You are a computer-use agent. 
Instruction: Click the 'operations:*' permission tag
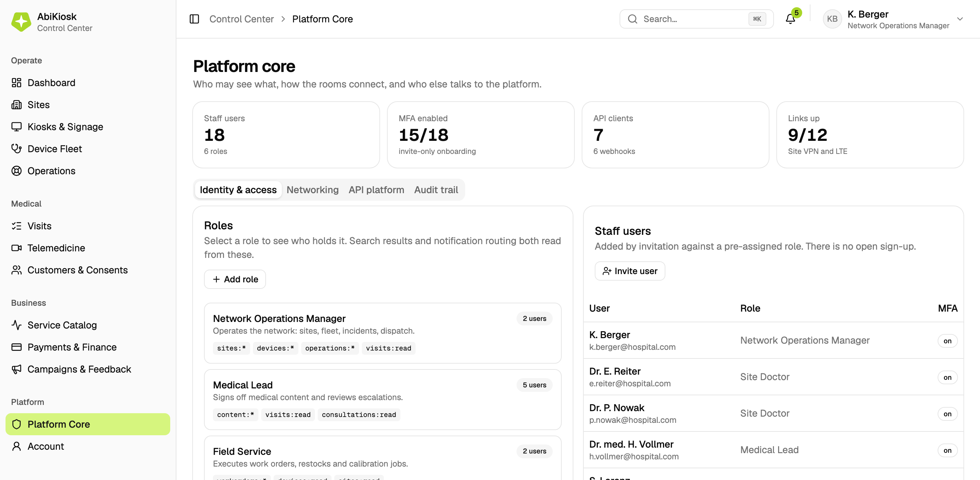click(329, 348)
